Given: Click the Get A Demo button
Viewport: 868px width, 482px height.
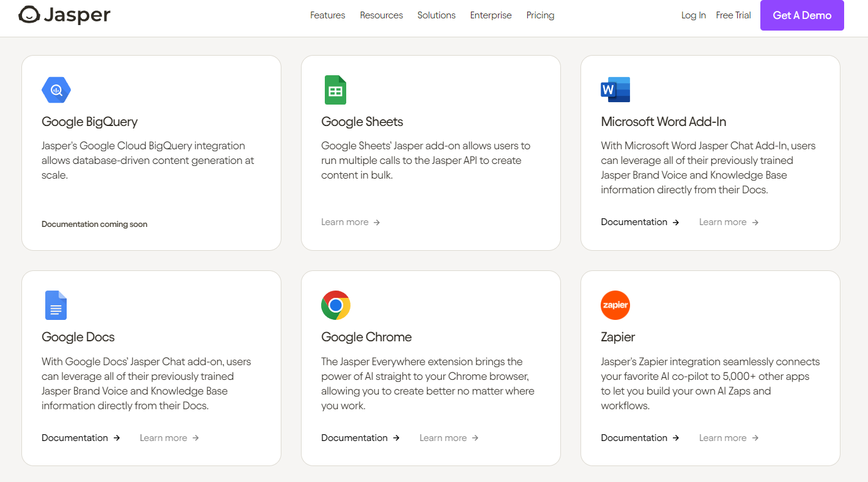Looking at the screenshot, I should point(802,15).
